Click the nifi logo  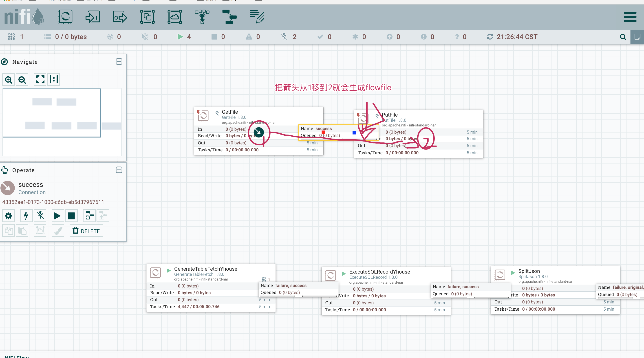pyautogui.click(x=24, y=16)
